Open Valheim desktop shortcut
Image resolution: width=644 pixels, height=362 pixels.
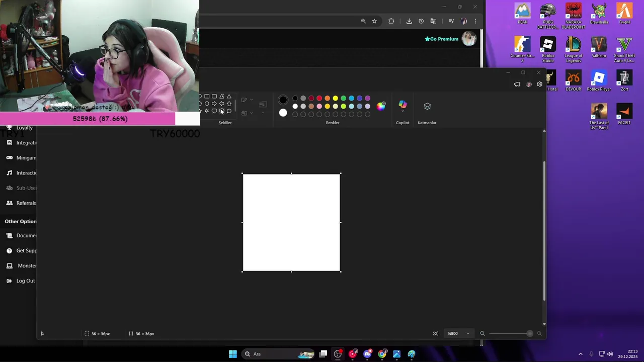[599, 48]
